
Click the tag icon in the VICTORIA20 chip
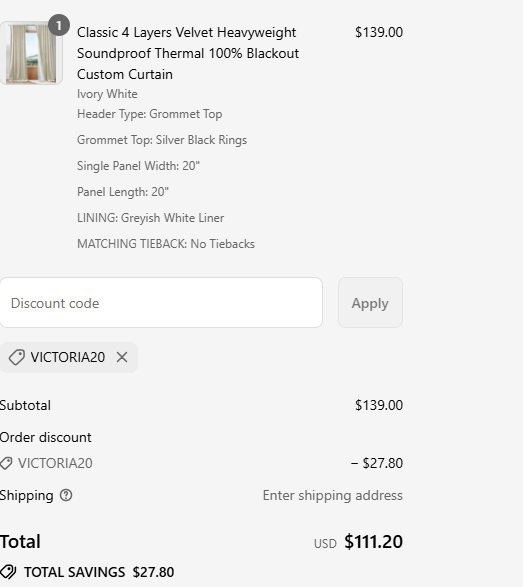pyautogui.click(x=17, y=357)
